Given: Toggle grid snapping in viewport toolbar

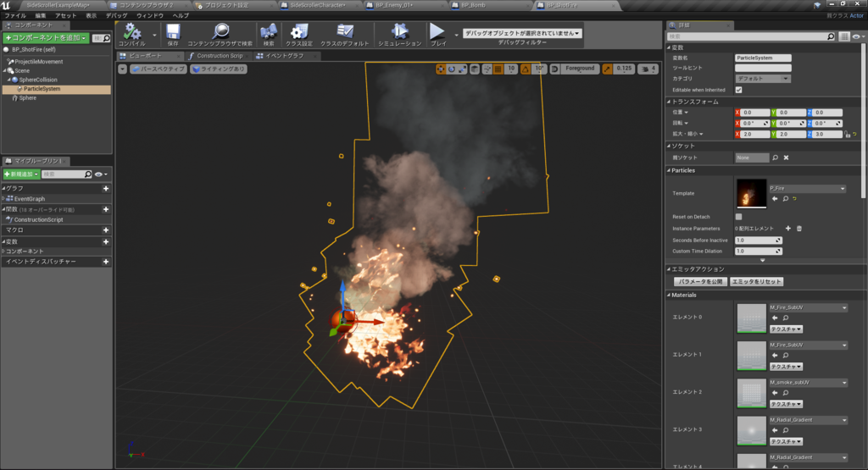Looking at the screenshot, I should [x=498, y=69].
